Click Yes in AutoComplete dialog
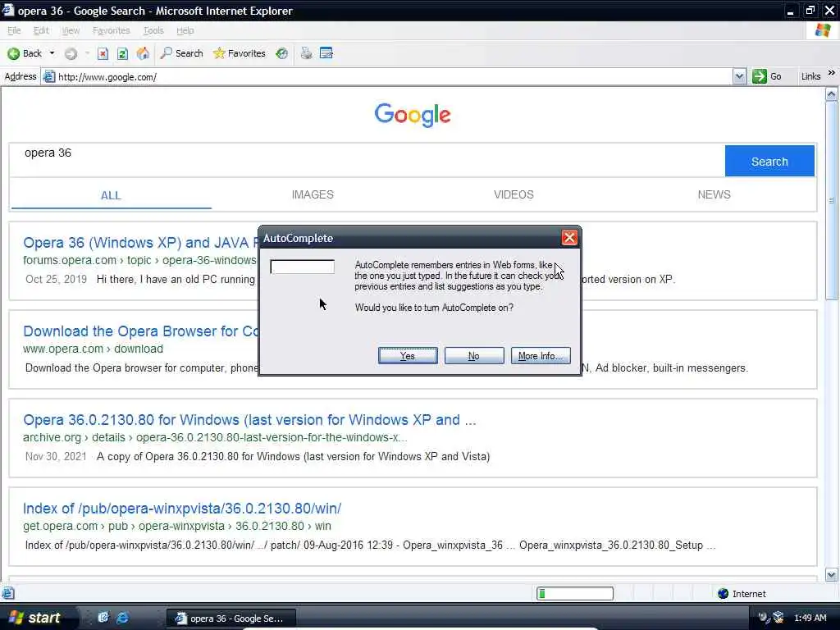840x630 pixels. 408,356
